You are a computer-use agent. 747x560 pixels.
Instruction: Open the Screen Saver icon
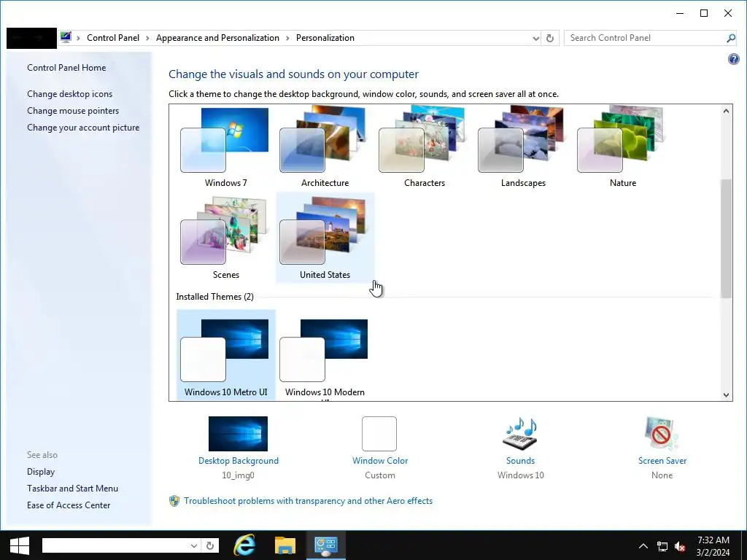click(662, 434)
